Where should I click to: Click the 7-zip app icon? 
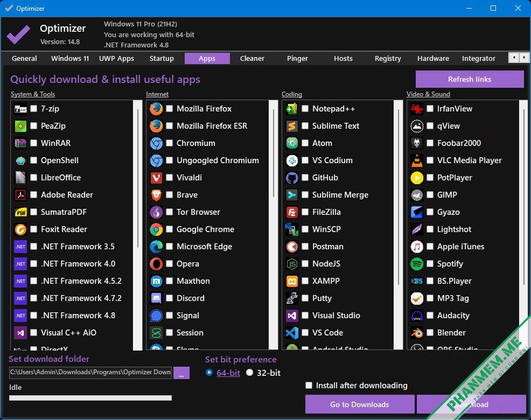pyautogui.click(x=20, y=109)
